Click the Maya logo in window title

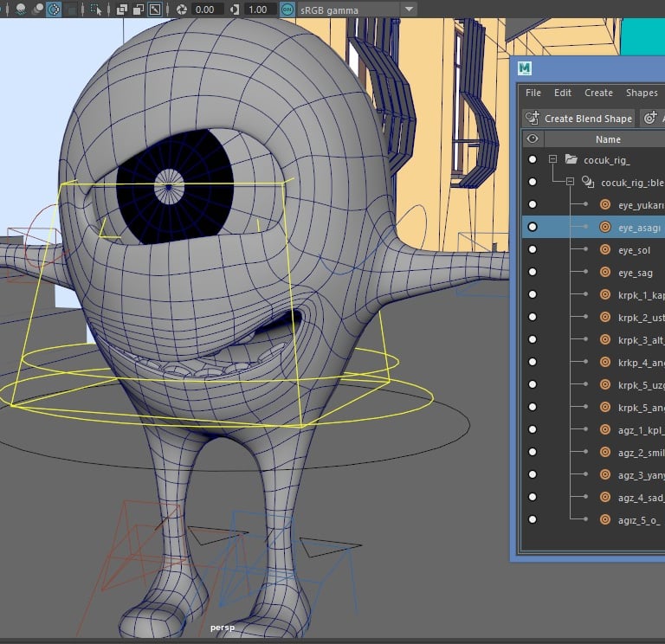525,69
